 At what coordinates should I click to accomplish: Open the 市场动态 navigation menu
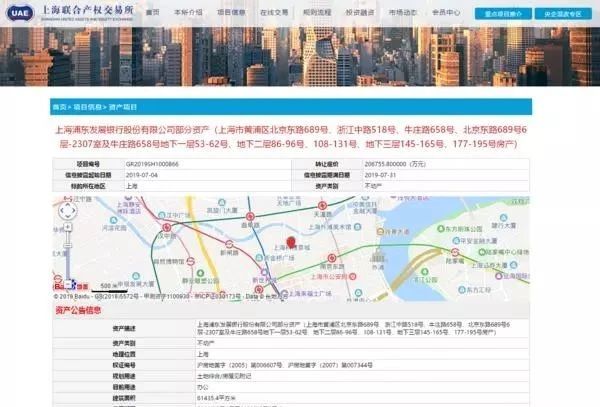(x=403, y=12)
